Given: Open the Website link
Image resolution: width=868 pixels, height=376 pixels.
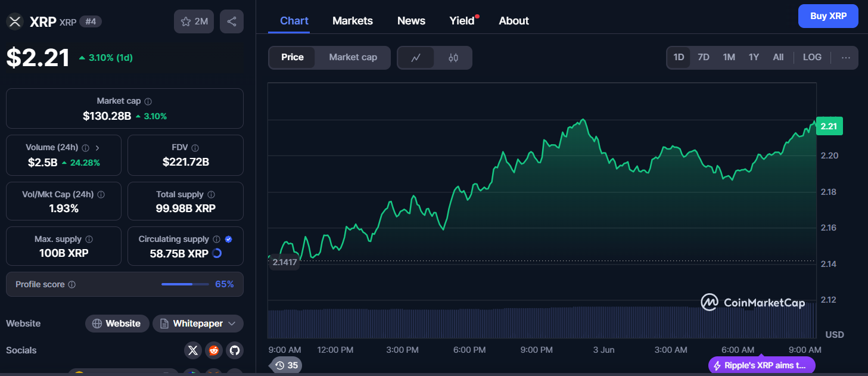Looking at the screenshot, I should pos(117,324).
